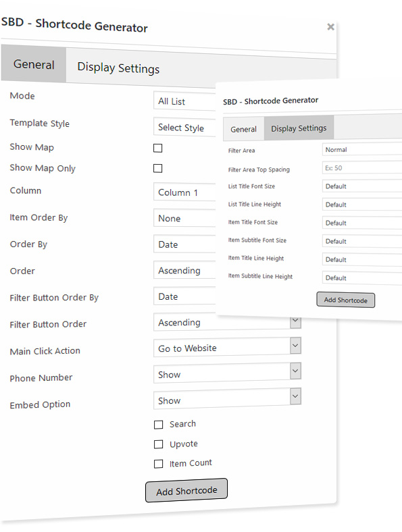The height and width of the screenshot is (532, 402).
Task: Open the Display Settings tab in back dialog
Action: pyautogui.click(x=118, y=68)
